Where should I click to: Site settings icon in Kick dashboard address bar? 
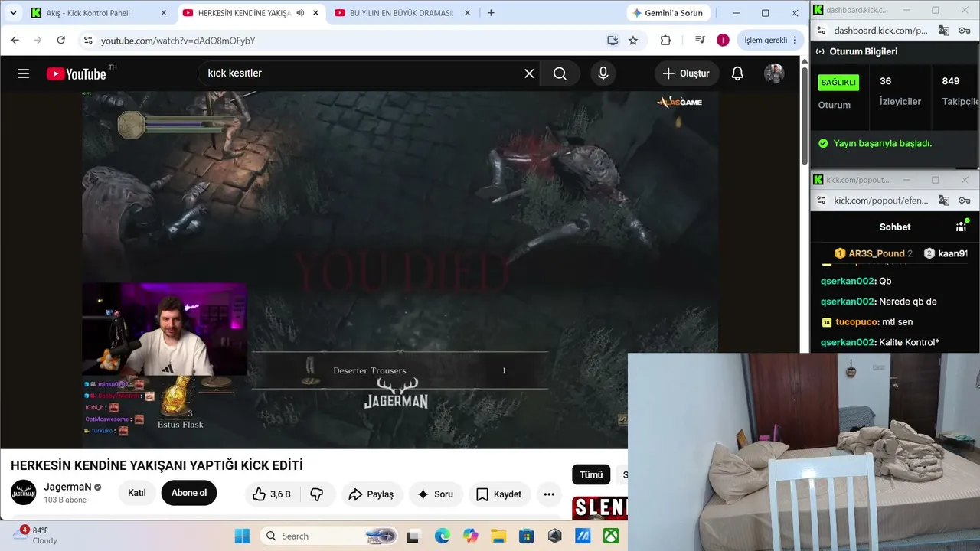point(821,31)
